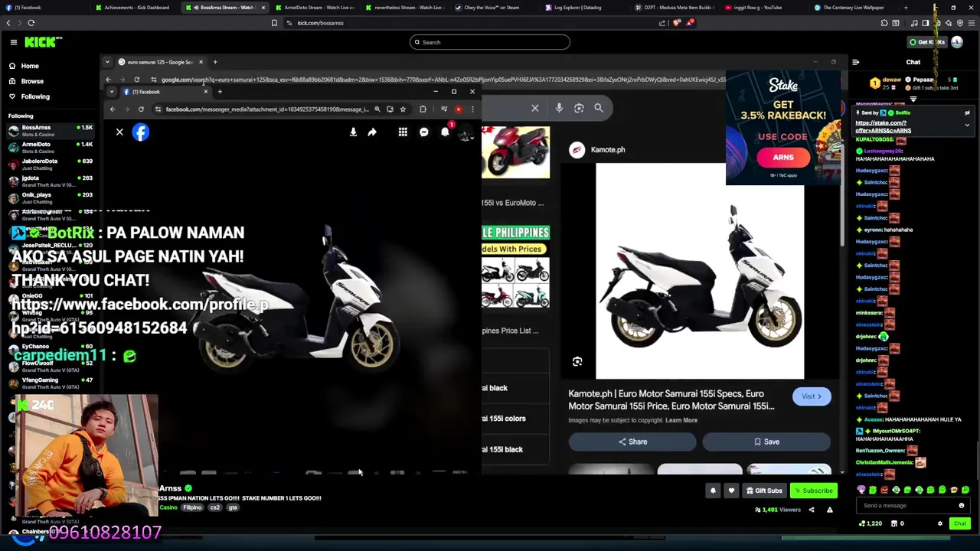
Task: Select Onik_plays channel in the sidebar
Action: tap(50, 197)
